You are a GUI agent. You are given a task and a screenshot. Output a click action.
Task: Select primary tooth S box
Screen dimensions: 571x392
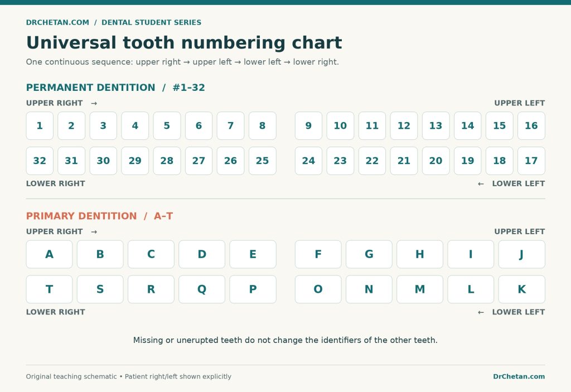tap(100, 289)
